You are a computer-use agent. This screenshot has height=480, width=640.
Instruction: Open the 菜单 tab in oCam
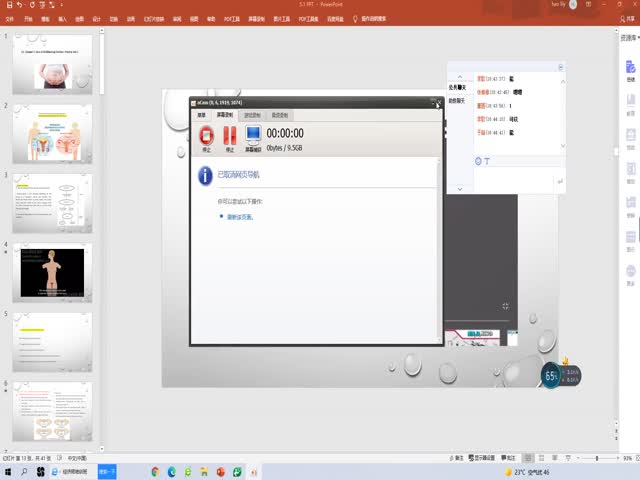tap(202, 115)
